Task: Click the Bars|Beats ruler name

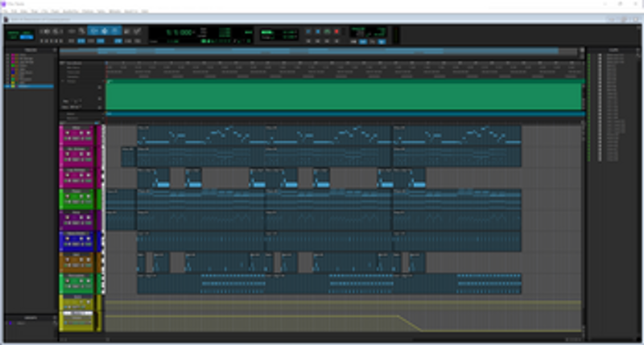Action: tap(75, 64)
